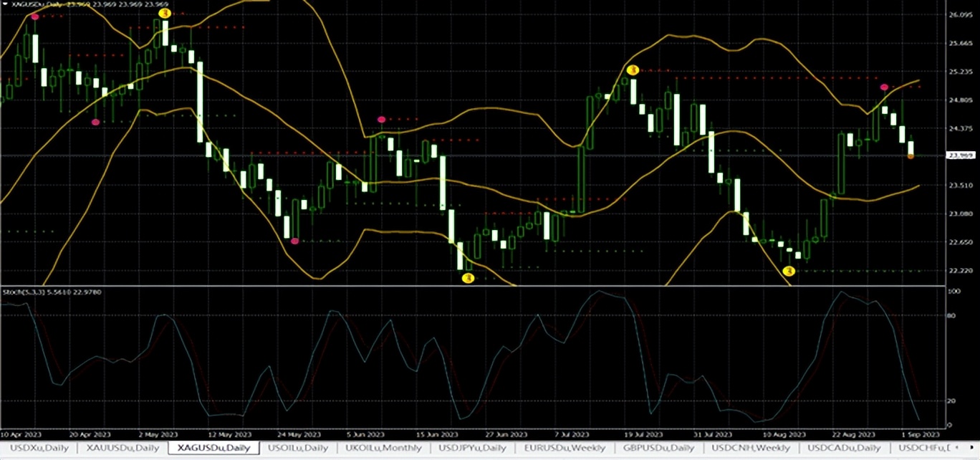
Task: Click the 7 Jul 2023 date label
Action: (572, 435)
